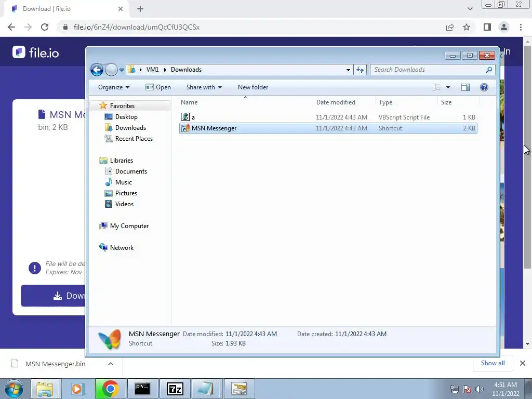Open MSN Messenger.bin download options chevron
Screen dimensions: 532x399
point(111,364)
